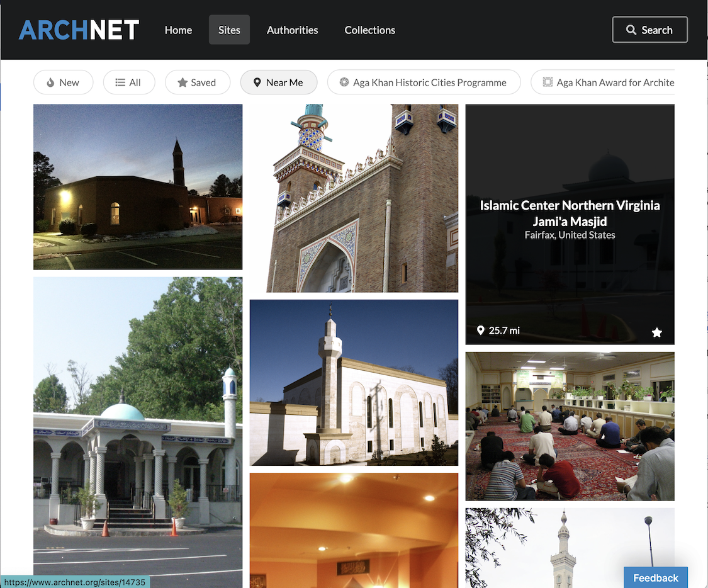Switch to the Authorities tab
This screenshot has width=708, height=588.
[292, 30]
